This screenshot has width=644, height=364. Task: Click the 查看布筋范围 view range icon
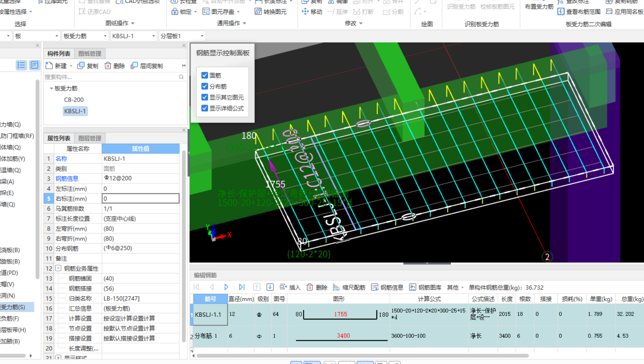click(x=561, y=11)
